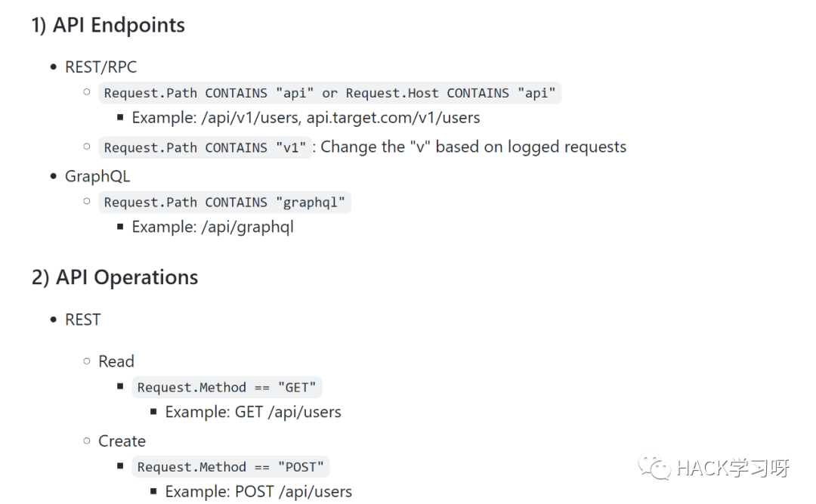Click the HACK学习呀 watermark text
The width and height of the screenshot is (816, 504).
tap(733, 468)
